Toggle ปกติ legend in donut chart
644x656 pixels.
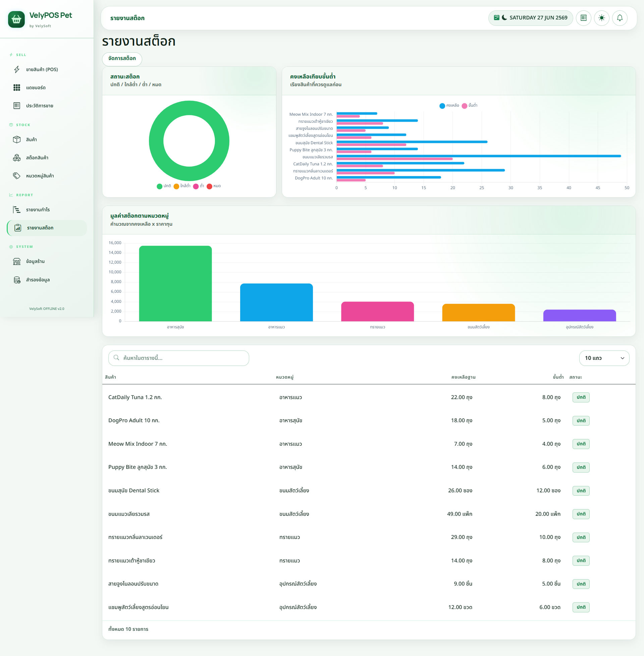point(164,186)
